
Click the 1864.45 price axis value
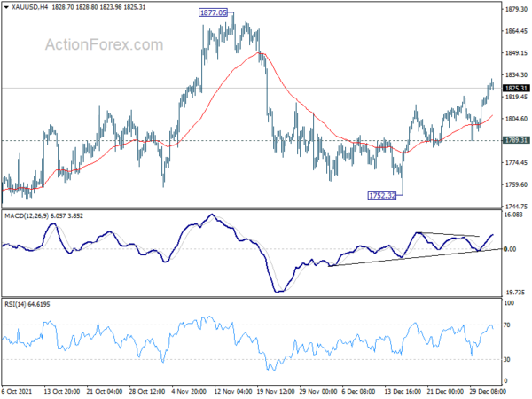[x=516, y=31]
